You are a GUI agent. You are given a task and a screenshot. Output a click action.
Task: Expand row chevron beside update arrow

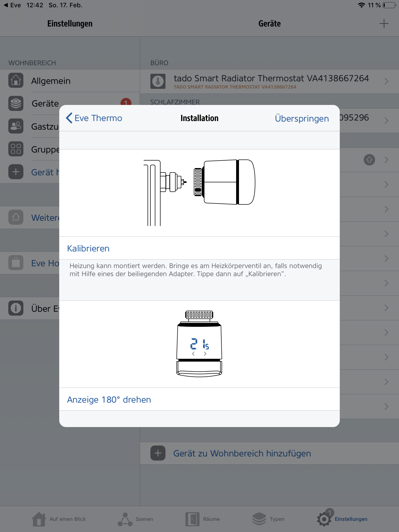pos(387,160)
